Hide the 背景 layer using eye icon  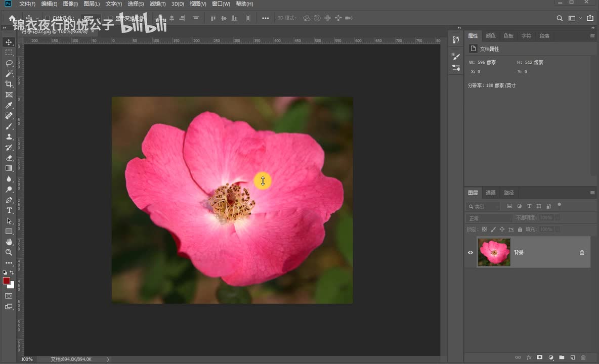470,252
